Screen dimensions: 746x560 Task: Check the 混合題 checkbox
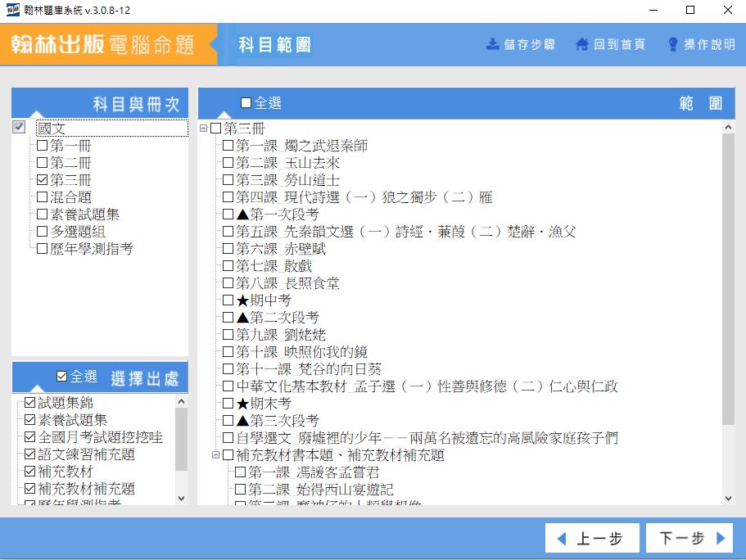(x=42, y=196)
